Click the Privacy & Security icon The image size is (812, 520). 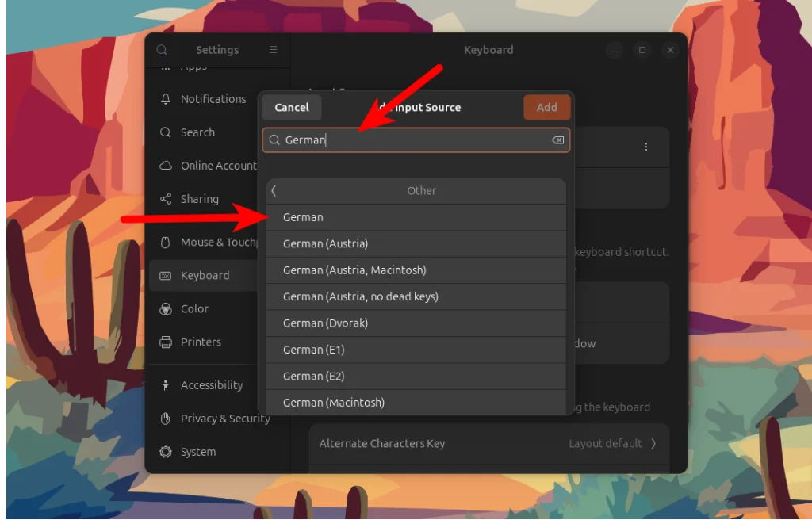165,418
